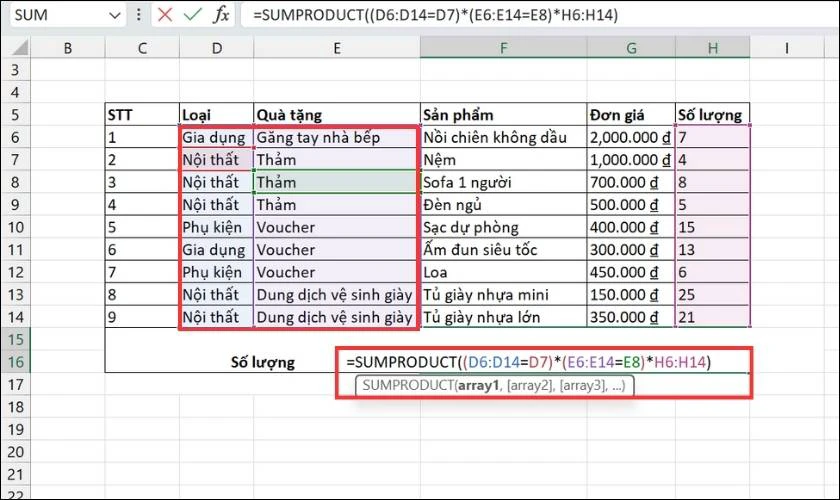The image size is (840, 500).
Task: Click the Sản phẩm header cell
Action: coord(504,115)
